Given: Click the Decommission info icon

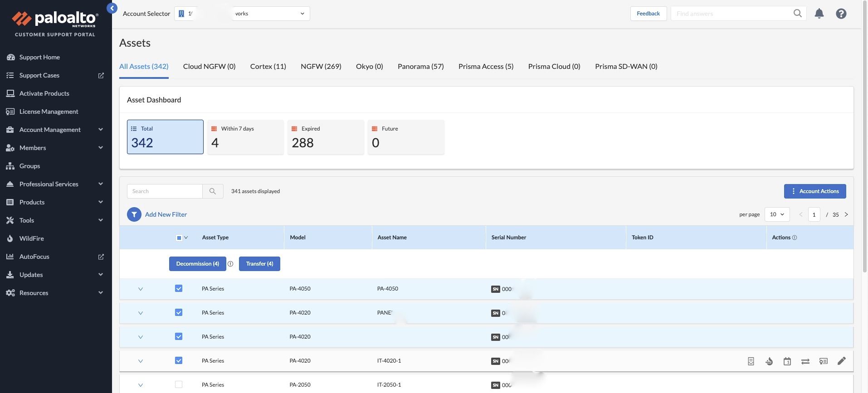Looking at the screenshot, I should coord(230,264).
